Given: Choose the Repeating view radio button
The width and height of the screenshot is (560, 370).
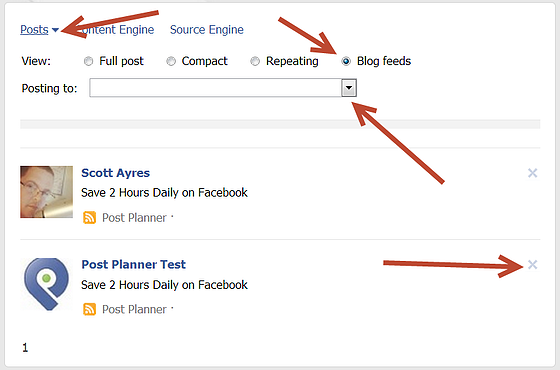Looking at the screenshot, I should [x=255, y=61].
